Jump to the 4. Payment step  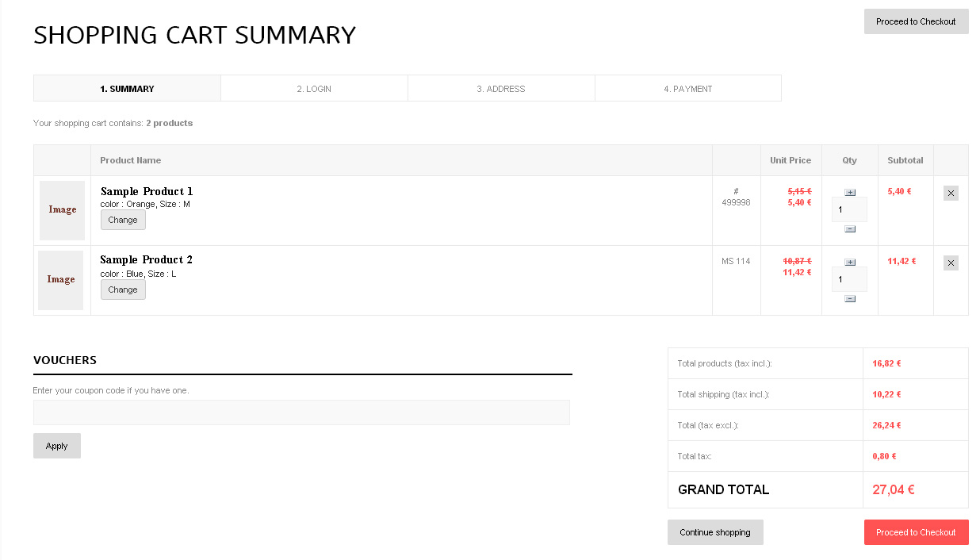tap(688, 88)
